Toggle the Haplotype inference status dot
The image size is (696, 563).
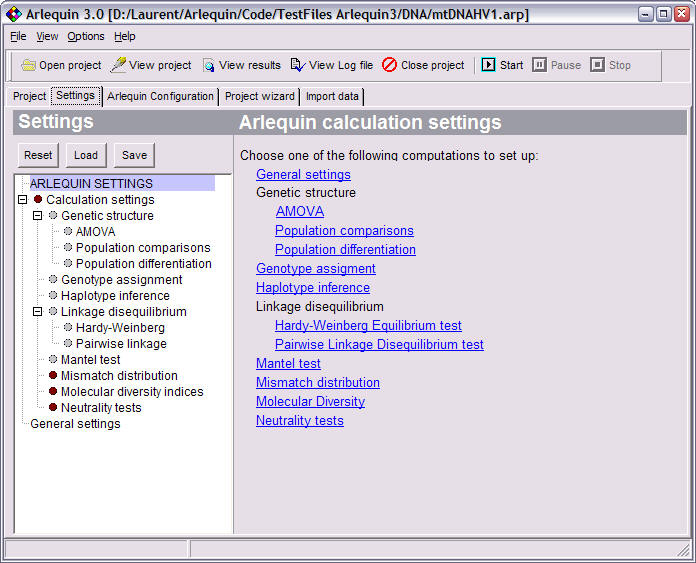coord(53,295)
